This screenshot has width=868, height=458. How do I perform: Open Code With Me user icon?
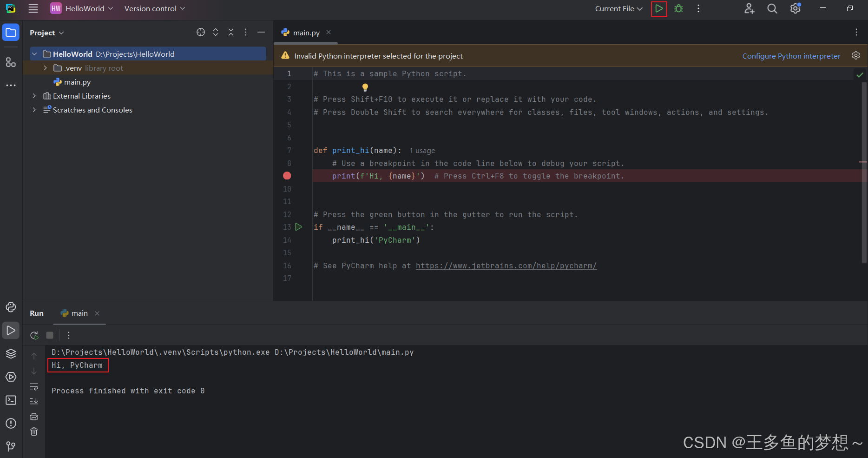[749, 8]
